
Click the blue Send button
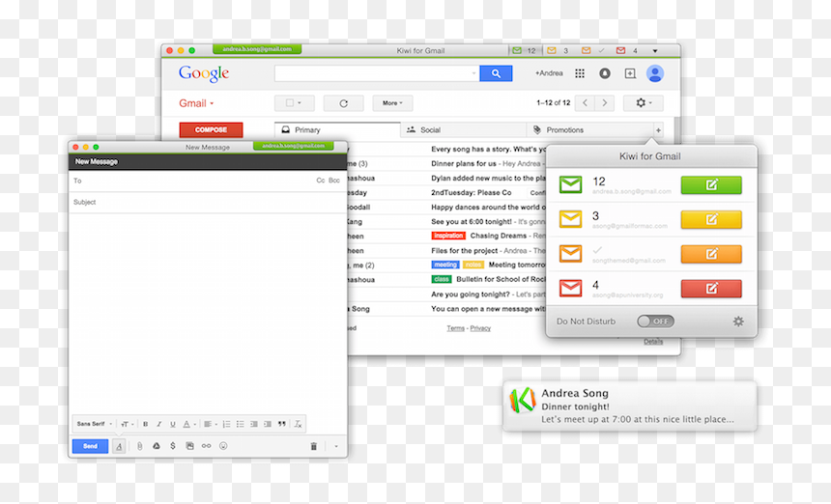[90, 446]
